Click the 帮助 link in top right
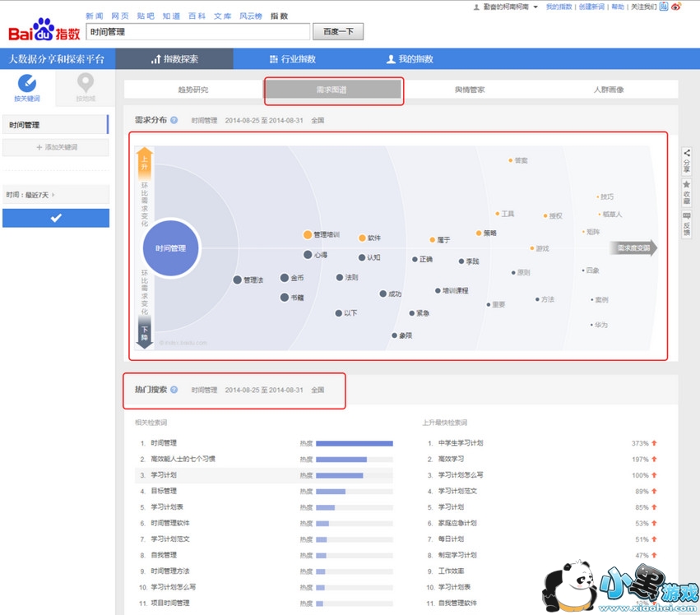Screen dimensions: 700x615 [618, 7]
